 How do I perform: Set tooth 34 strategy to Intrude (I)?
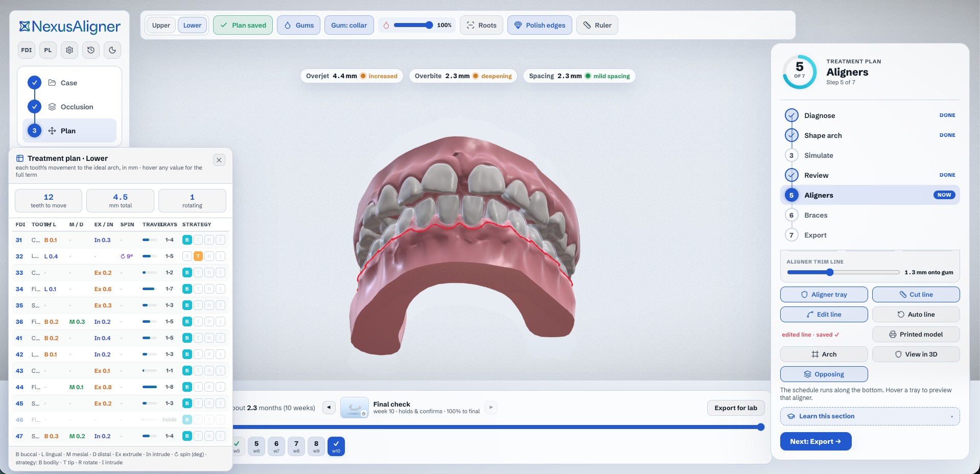point(220,289)
